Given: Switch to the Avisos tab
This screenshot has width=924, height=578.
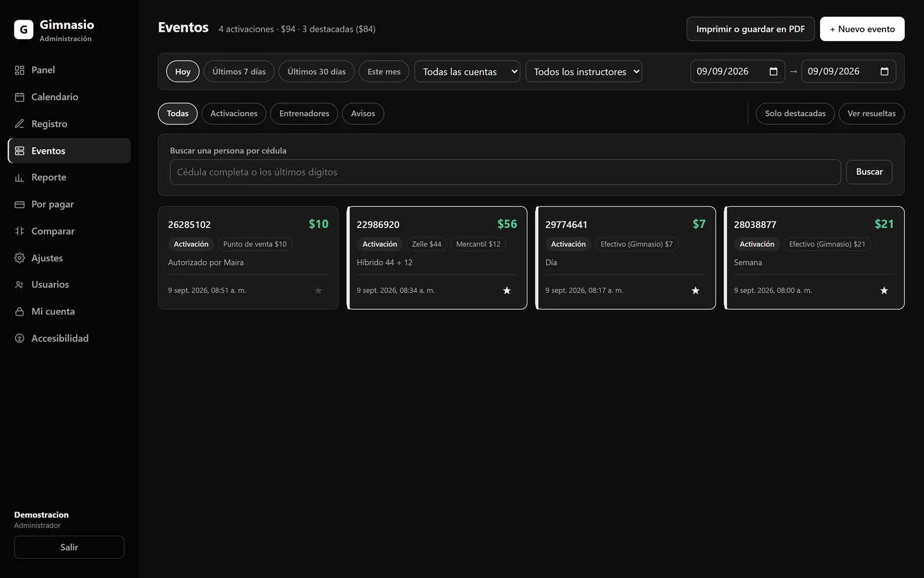Looking at the screenshot, I should coord(363,114).
